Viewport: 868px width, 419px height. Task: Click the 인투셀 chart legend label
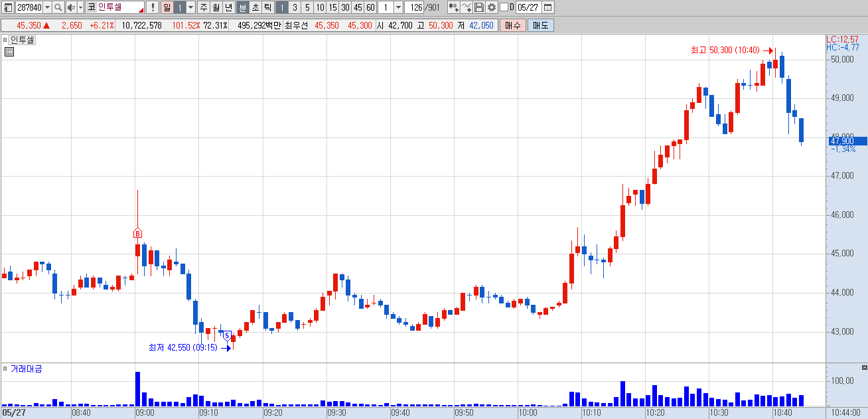click(x=23, y=40)
